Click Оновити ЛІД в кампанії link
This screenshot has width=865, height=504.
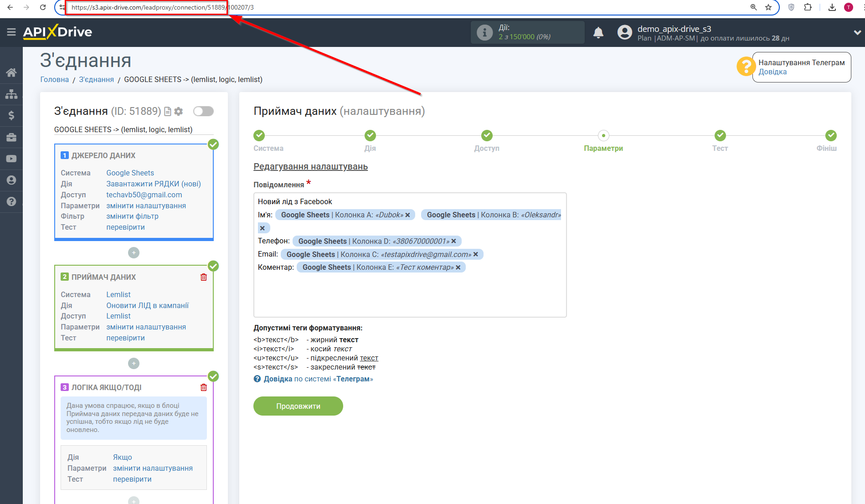click(x=147, y=305)
